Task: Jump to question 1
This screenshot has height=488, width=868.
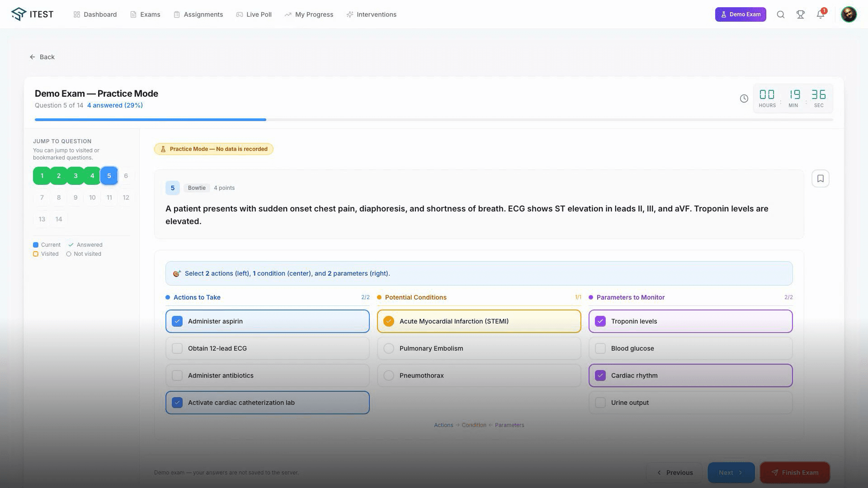Action: (x=42, y=176)
